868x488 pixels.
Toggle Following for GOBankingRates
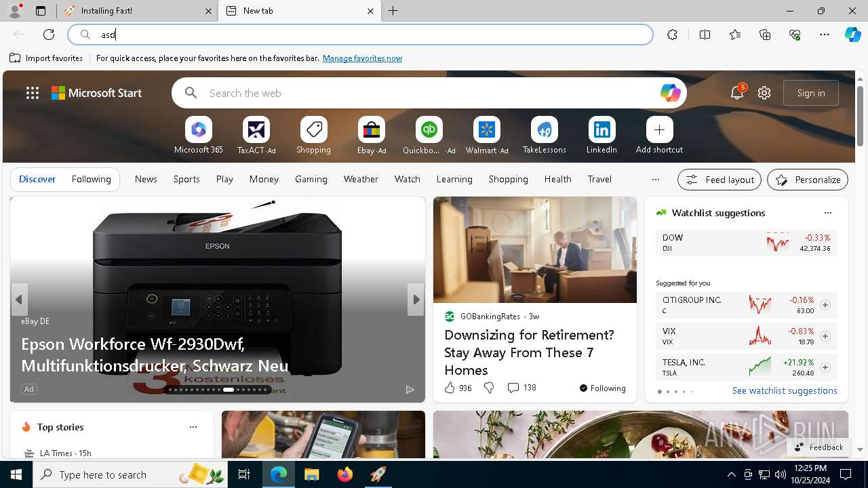point(602,388)
